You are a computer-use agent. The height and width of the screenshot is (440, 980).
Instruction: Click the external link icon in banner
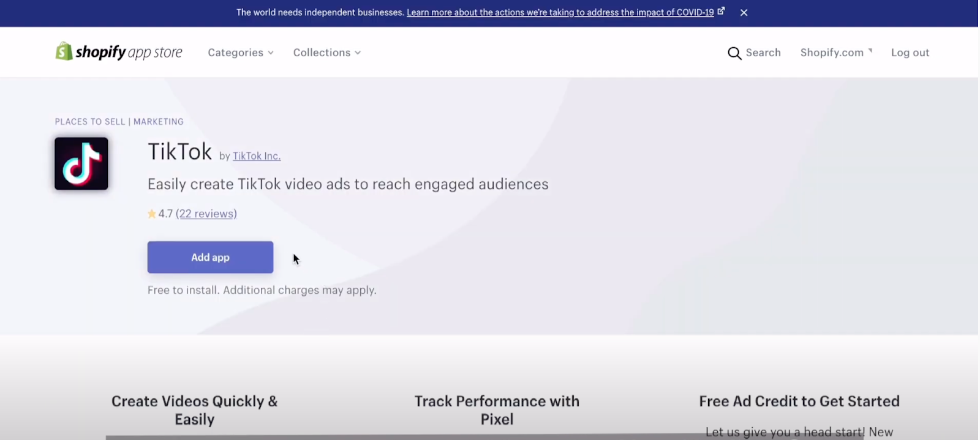pos(722,11)
